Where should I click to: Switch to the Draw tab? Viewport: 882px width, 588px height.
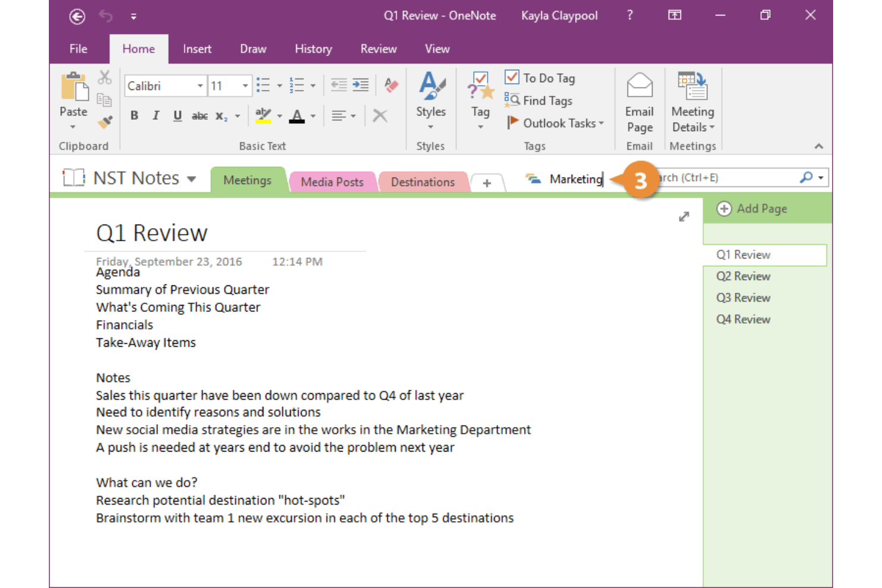coord(253,49)
